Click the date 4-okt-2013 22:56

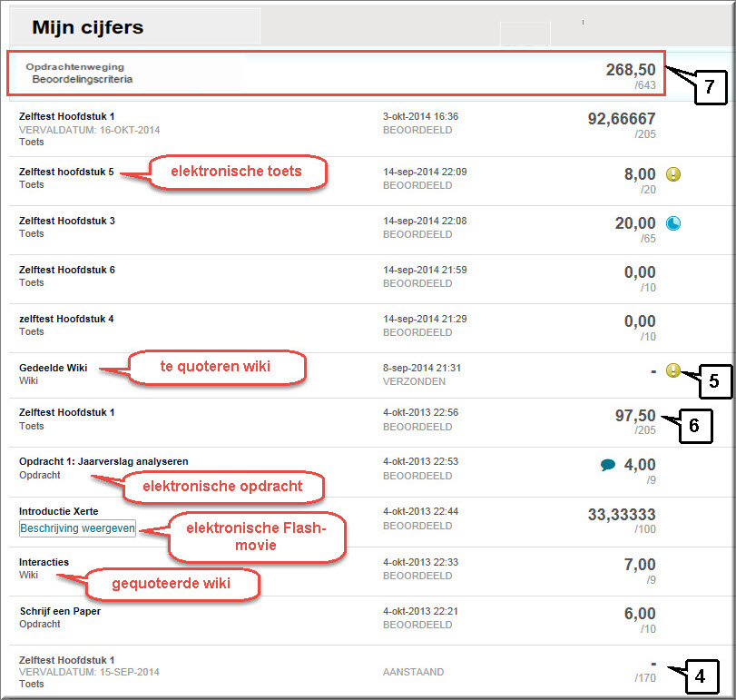420,413
